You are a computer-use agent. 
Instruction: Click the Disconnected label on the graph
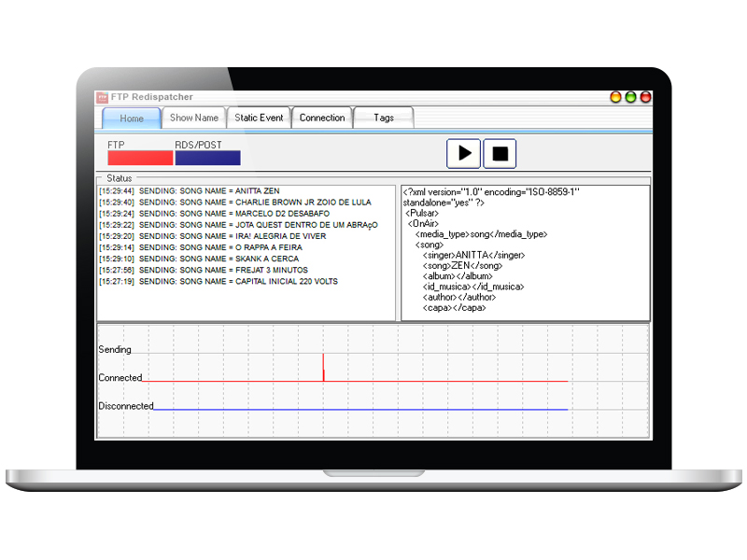(126, 406)
